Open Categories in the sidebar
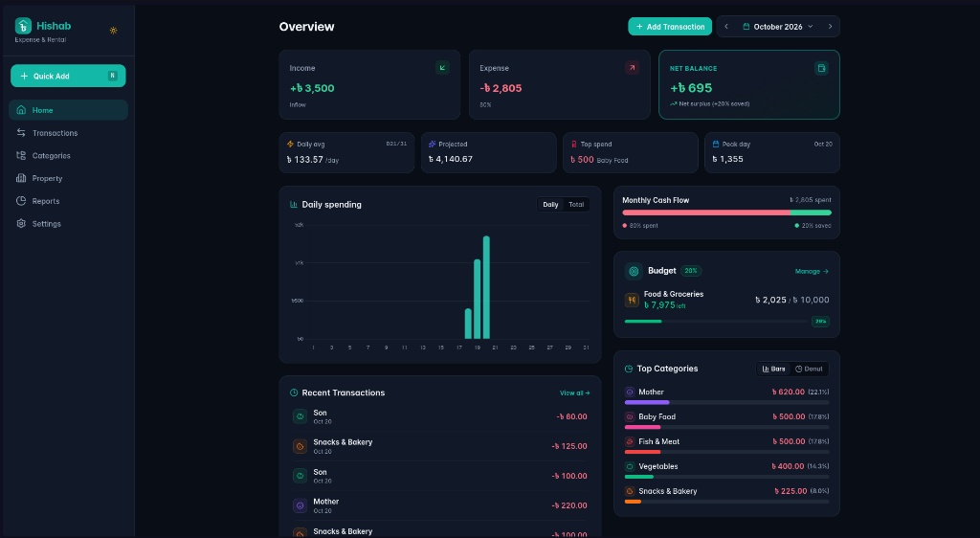This screenshot has height=538, width=980. point(68,156)
